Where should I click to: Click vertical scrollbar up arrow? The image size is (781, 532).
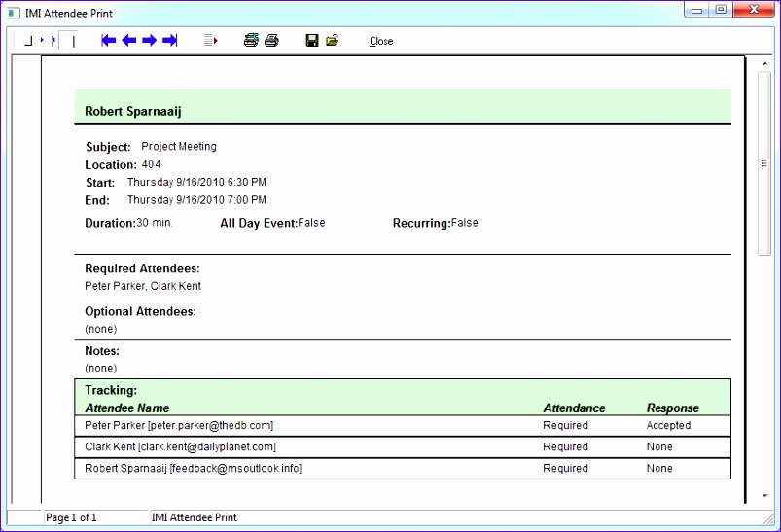pos(764,64)
